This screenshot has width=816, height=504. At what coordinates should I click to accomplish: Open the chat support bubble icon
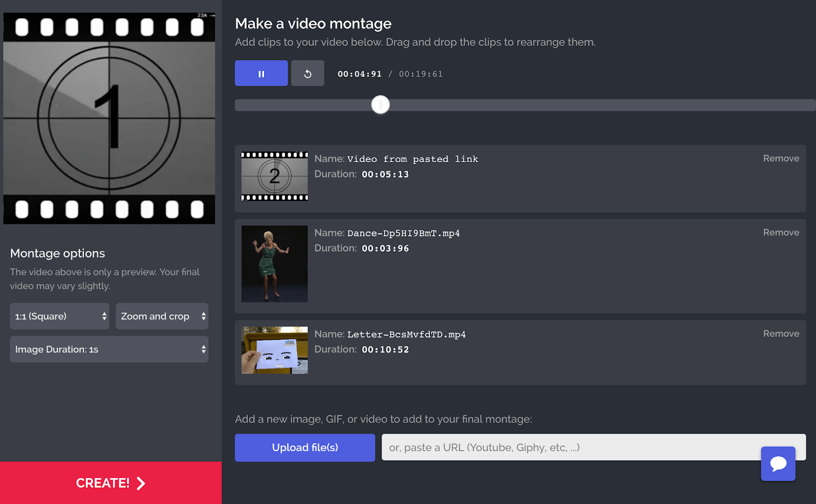click(x=778, y=463)
